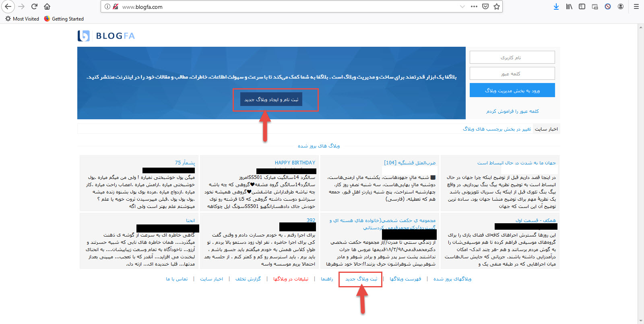
Task: Toggle the sidebar view icon
Action: click(582, 6)
